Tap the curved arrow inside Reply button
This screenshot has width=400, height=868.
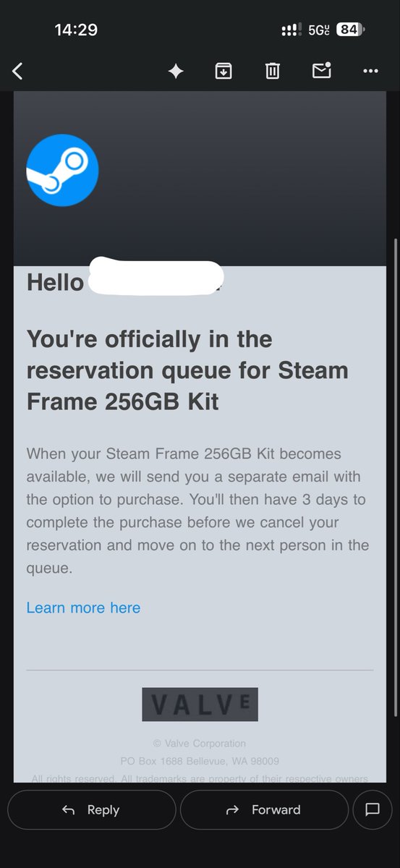(69, 810)
